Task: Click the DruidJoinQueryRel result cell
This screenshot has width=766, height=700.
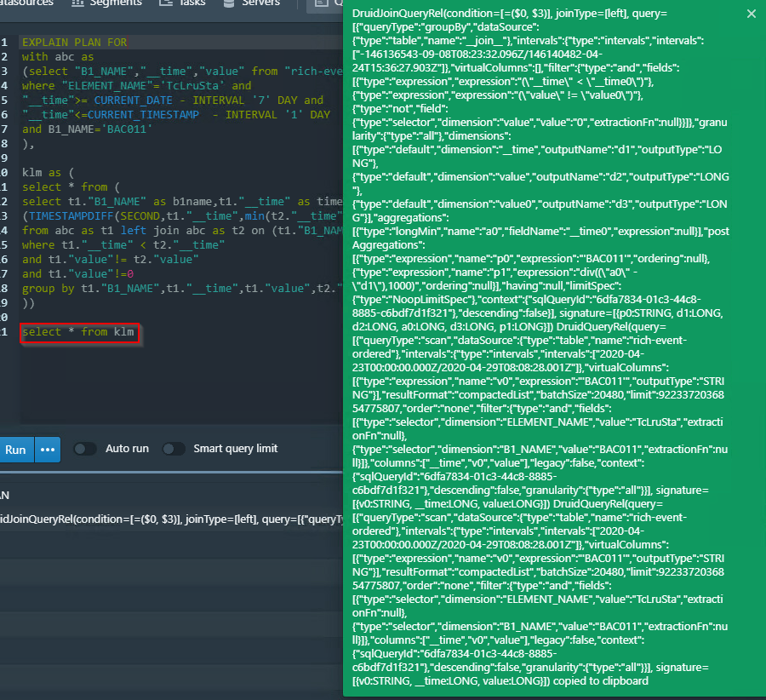Action: tap(171, 519)
